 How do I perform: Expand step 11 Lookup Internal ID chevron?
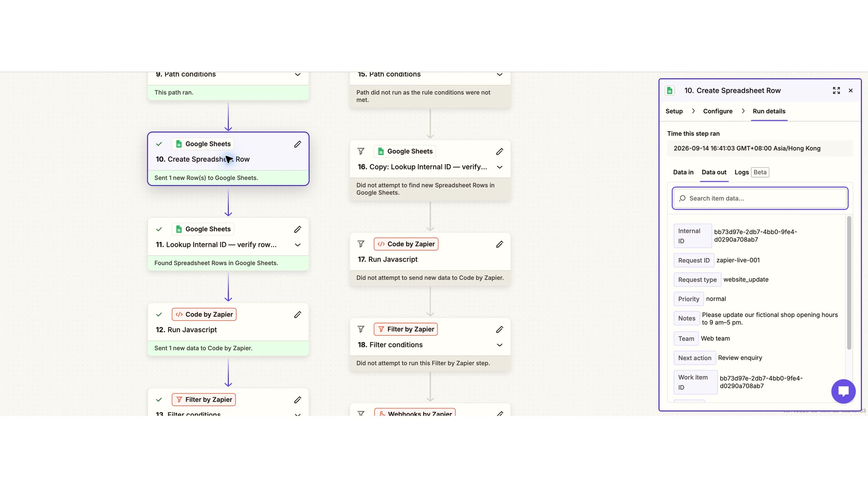(297, 245)
